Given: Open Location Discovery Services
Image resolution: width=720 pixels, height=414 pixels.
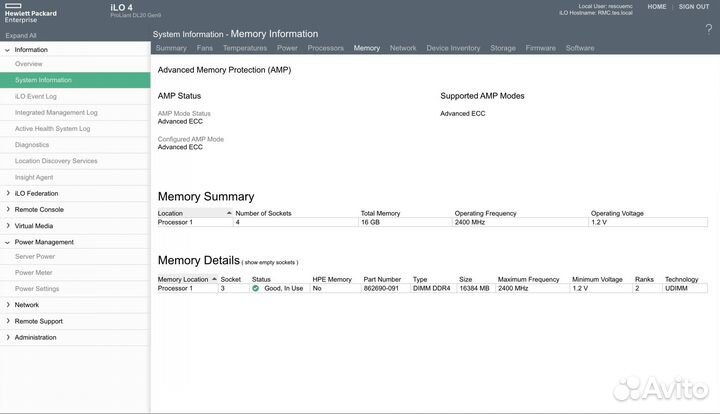Looking at the screenshot, I should click(56, 161).
